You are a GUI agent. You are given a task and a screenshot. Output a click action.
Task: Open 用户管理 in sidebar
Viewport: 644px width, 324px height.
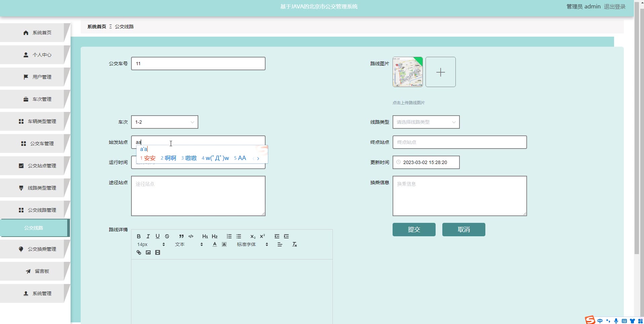[35, 77]
